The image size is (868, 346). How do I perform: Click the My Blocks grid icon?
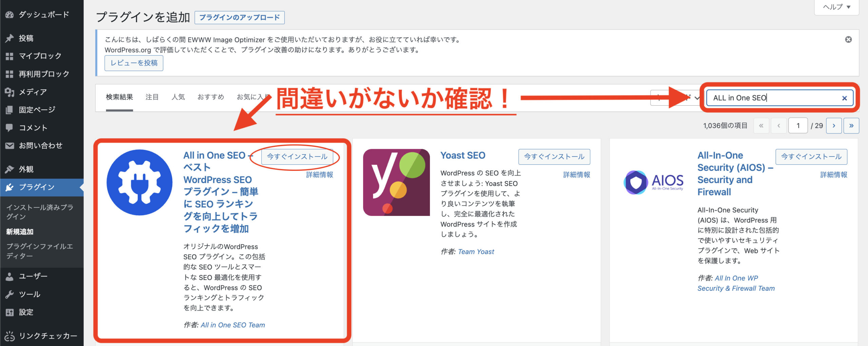(9, 56)
